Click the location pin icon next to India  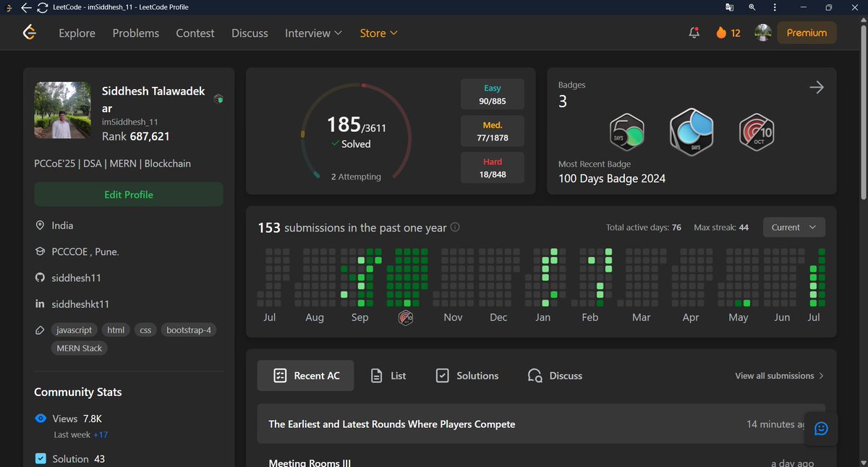tap(41, 226)
